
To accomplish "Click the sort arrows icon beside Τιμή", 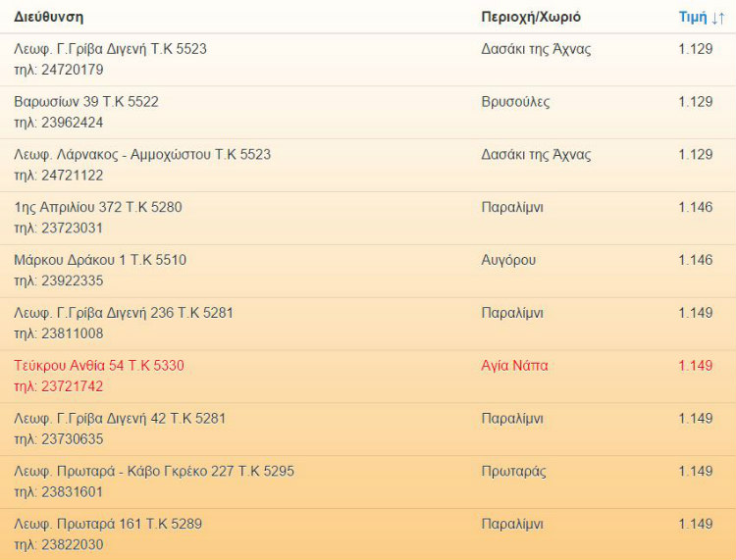I will click(718, 18).
